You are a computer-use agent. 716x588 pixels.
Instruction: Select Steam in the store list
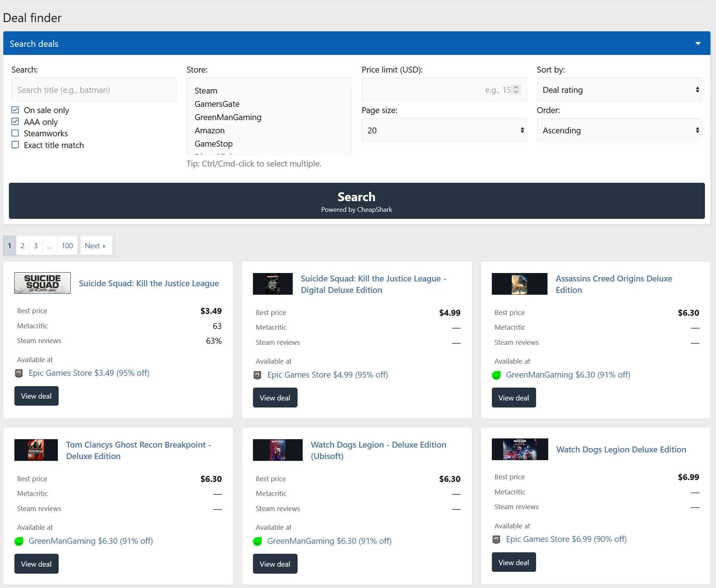[x=206, y=91]
